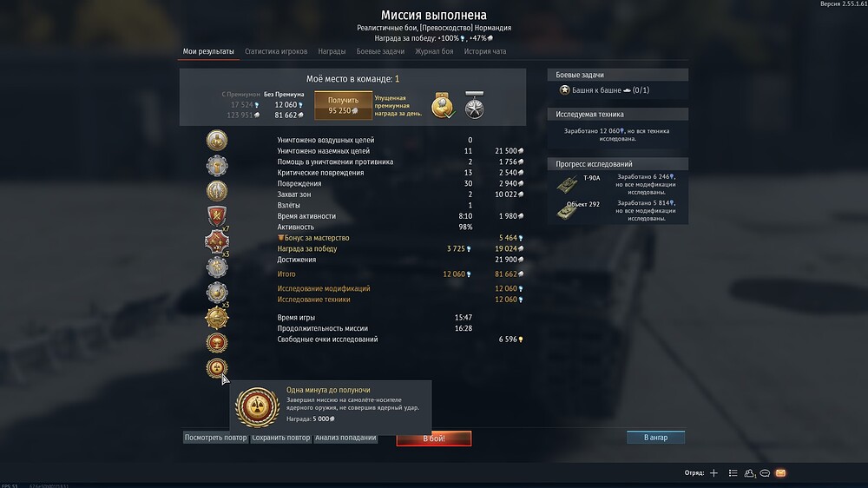The height and width of the screenshot is (488, 868).
Task: Switch to the Награды tab
Action: click(x=332, y=51)
